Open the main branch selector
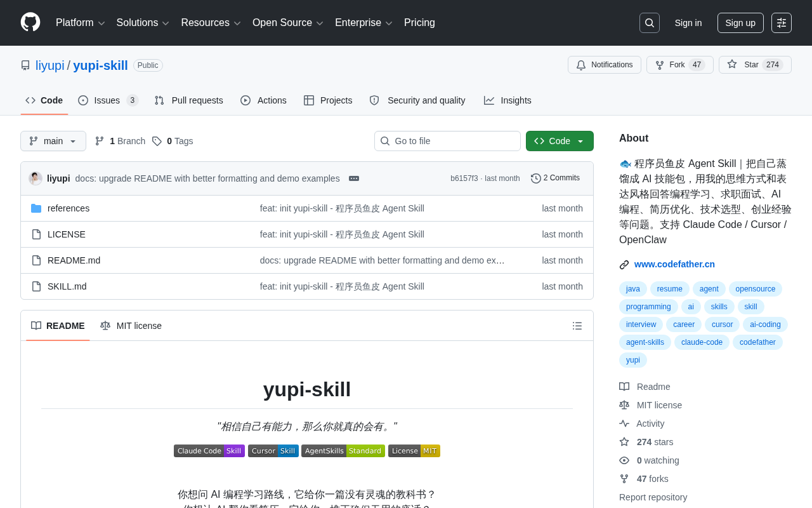This screenshot has height=508, width=812. pos(53,141)
